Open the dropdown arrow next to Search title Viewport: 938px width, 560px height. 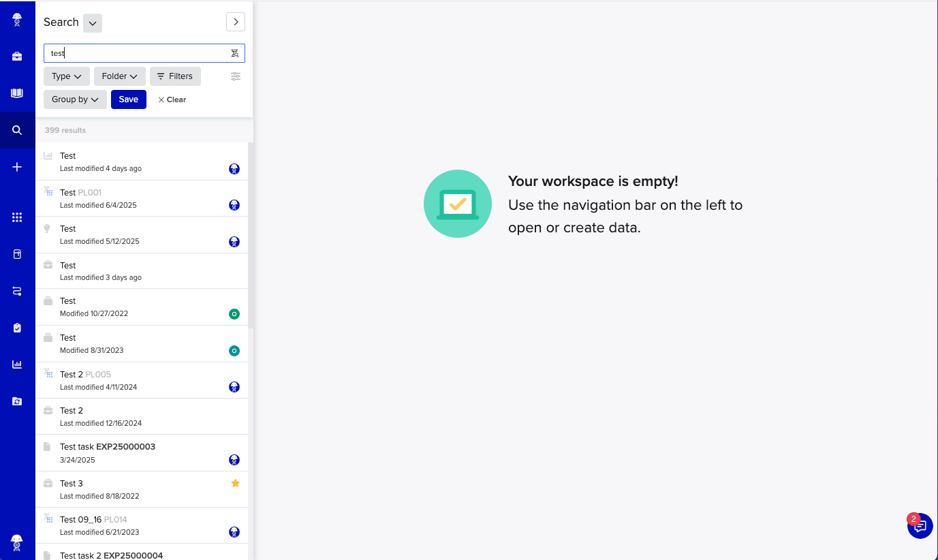tap(93, 22)
